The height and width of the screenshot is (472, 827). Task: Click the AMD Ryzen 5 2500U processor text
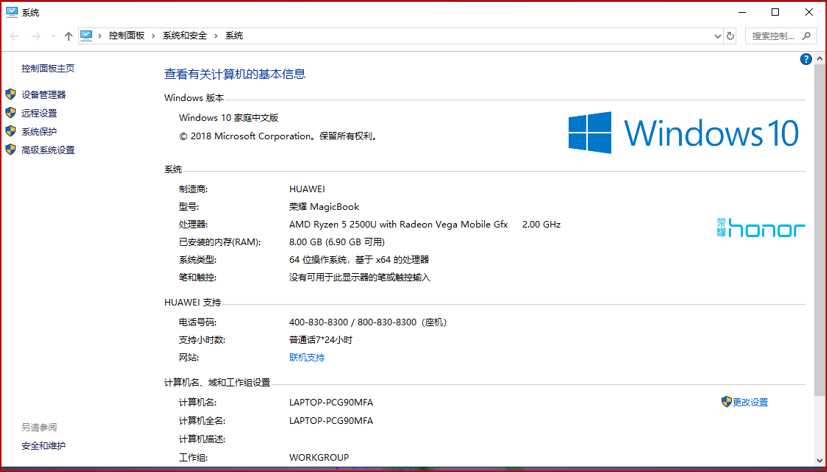(398, 224)
